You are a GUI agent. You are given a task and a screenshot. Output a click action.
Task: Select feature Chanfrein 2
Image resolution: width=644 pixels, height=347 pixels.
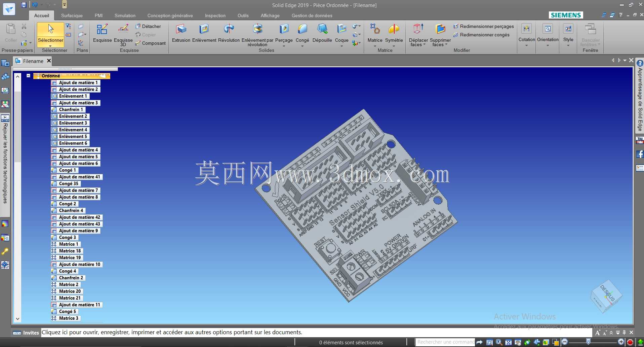pos(68,278)
